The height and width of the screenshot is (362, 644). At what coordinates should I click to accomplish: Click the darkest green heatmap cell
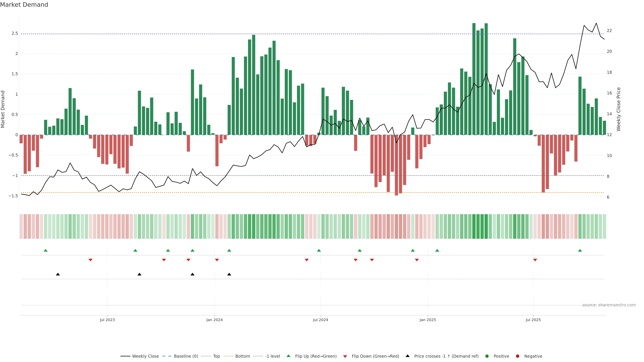[x=474, y=226]
